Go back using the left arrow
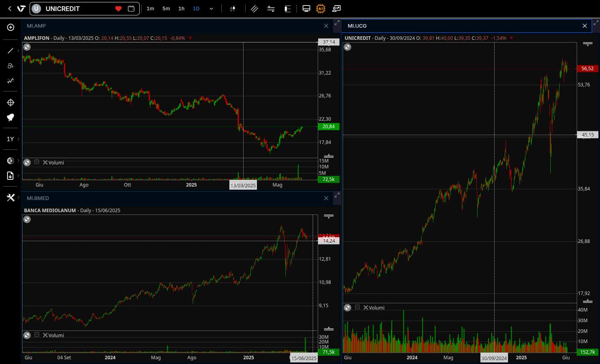Viewport: 600px width, 364px height. 10,9
